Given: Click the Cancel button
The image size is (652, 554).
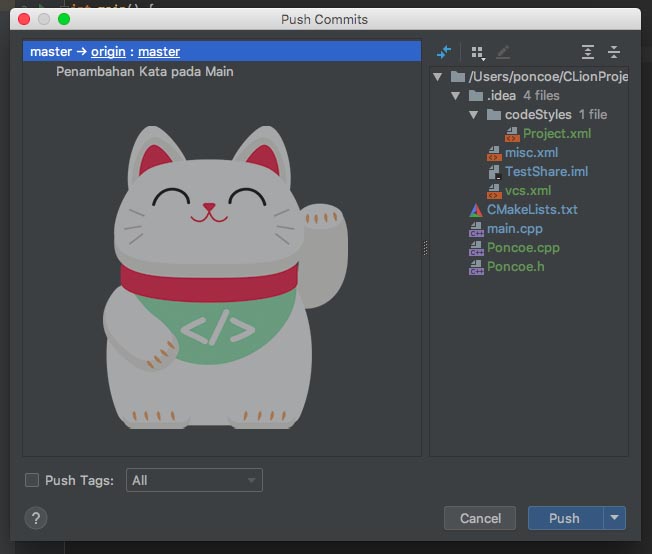Looking at the screenshot, I should 480,518.
